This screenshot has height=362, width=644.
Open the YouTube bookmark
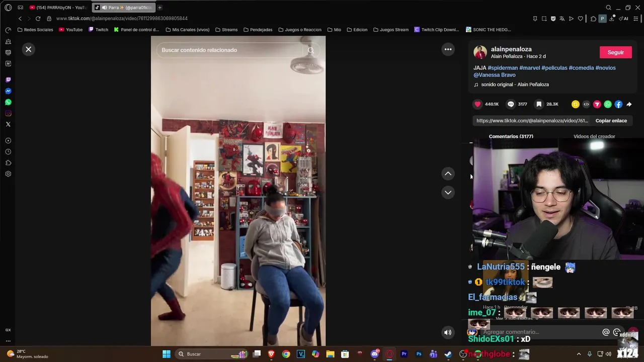click(x=70, y=30)
